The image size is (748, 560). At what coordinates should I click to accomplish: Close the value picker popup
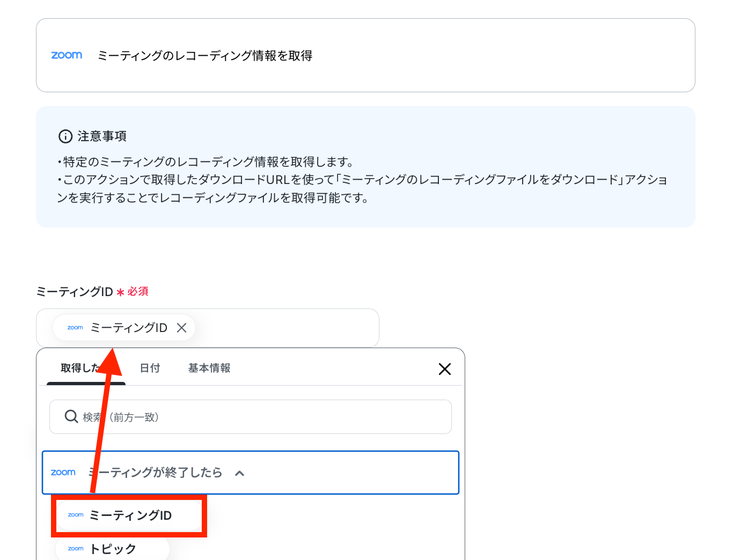tap(445, 369)
